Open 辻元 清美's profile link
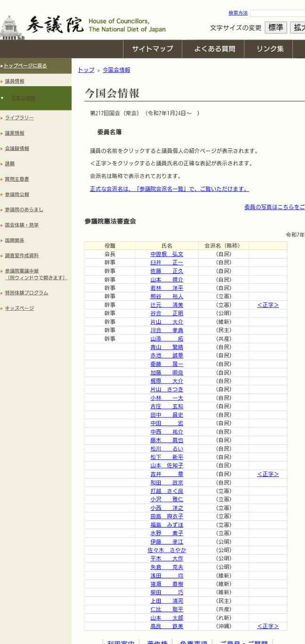This screenshot has width=305, height=644. click(166, 305)
